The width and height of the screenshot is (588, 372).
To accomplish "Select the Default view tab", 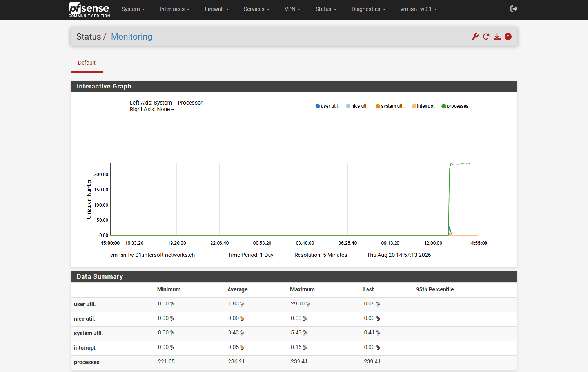I will [x=87, y=63].
